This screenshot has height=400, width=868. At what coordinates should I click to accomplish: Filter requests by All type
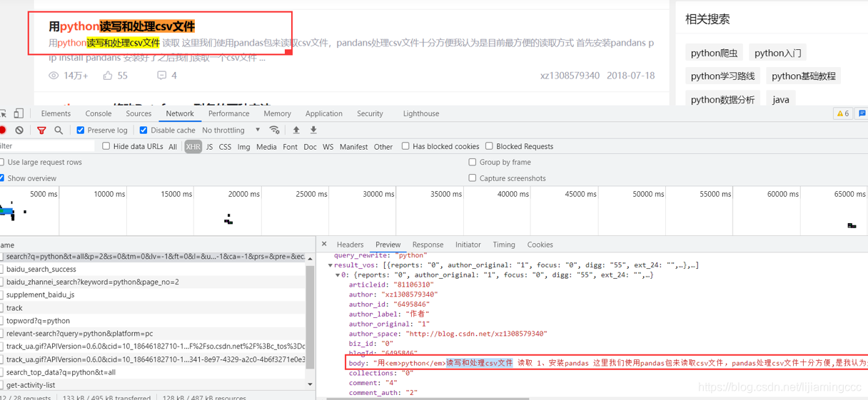pyautogui.click(x=173, y=147)
